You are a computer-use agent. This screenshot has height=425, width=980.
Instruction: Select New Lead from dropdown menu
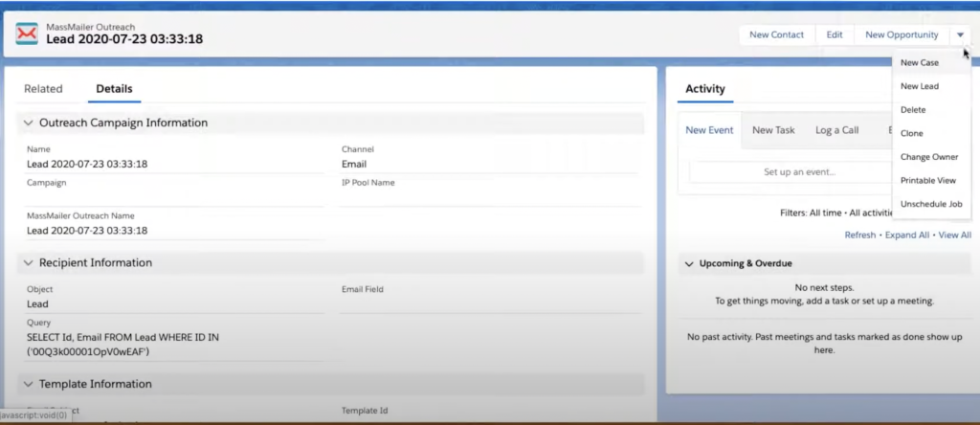coord(920,86)
